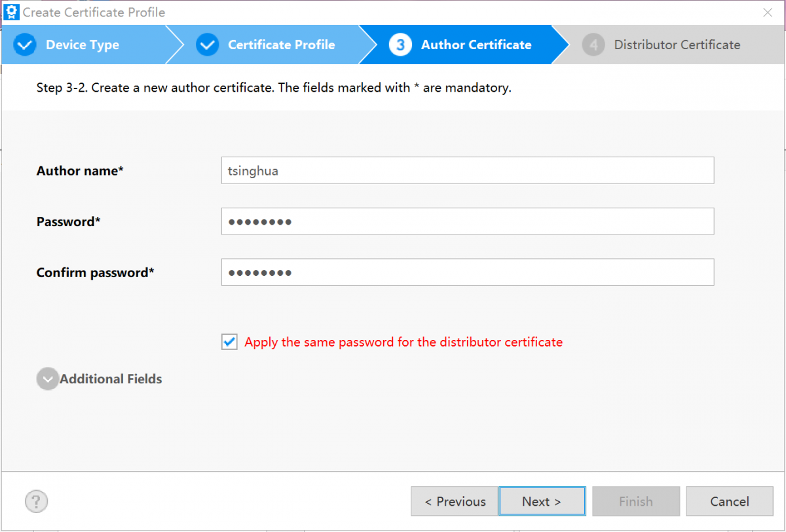Click the 'Apply the same password' red label
The image size is (786, 532).
pyautogui.click(x=403, y=342)
